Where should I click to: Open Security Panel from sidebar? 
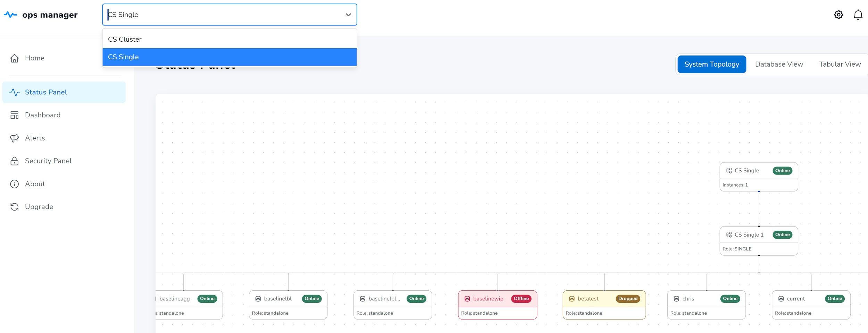coord(64,161)
